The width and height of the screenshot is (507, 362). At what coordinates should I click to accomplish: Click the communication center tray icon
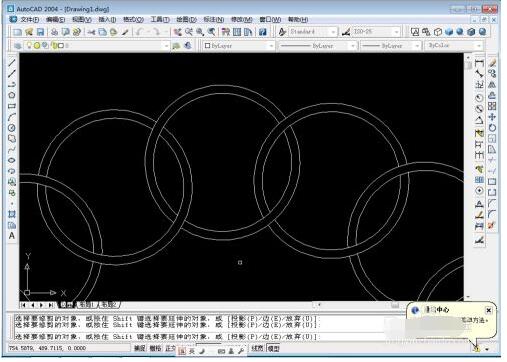(x=477, y=349)
